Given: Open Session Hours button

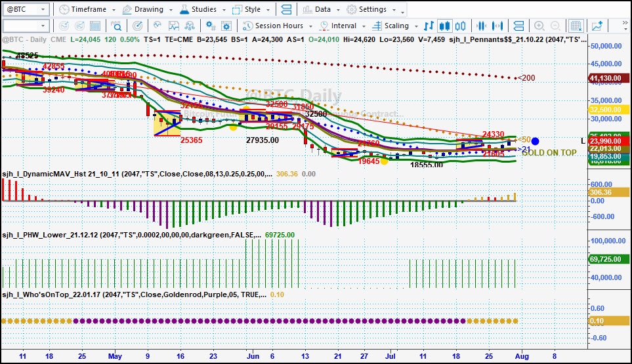Looking at the screenshot, I should coord(273,26).
